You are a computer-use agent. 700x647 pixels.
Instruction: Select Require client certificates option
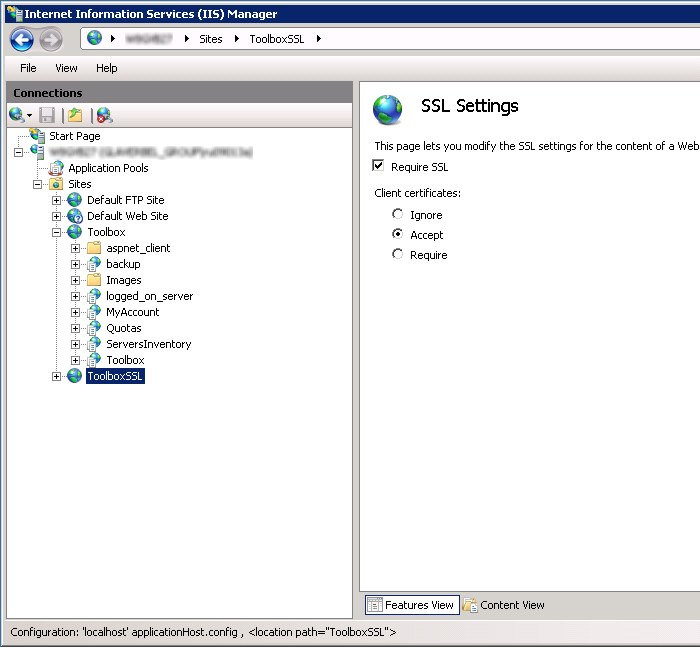(x=398, y=254)
